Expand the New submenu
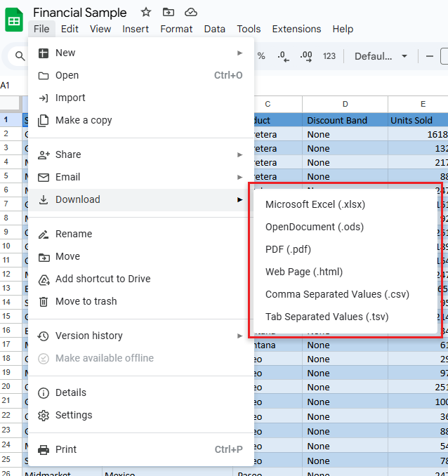The width and height of the screenshot is (448, 476). (x=141, y=53)
